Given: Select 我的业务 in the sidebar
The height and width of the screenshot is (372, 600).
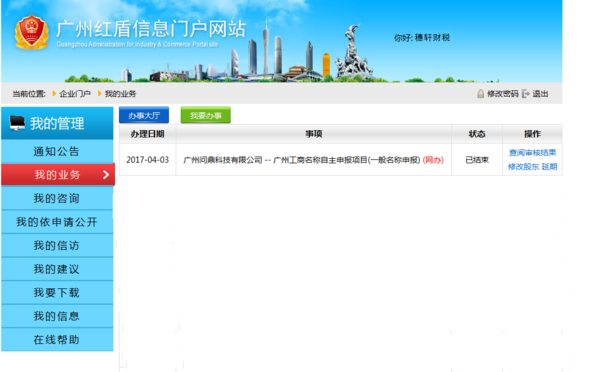Looking at the screenshot, I should tap(58, 175).
